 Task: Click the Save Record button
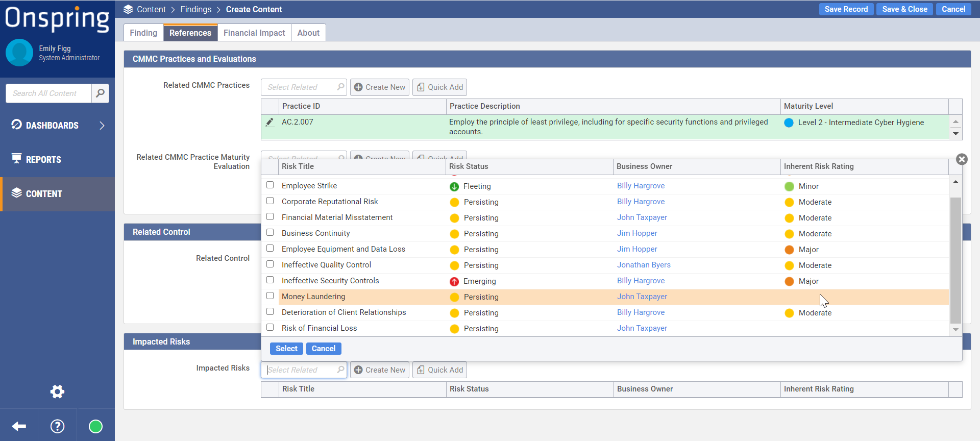click(846, 9)
